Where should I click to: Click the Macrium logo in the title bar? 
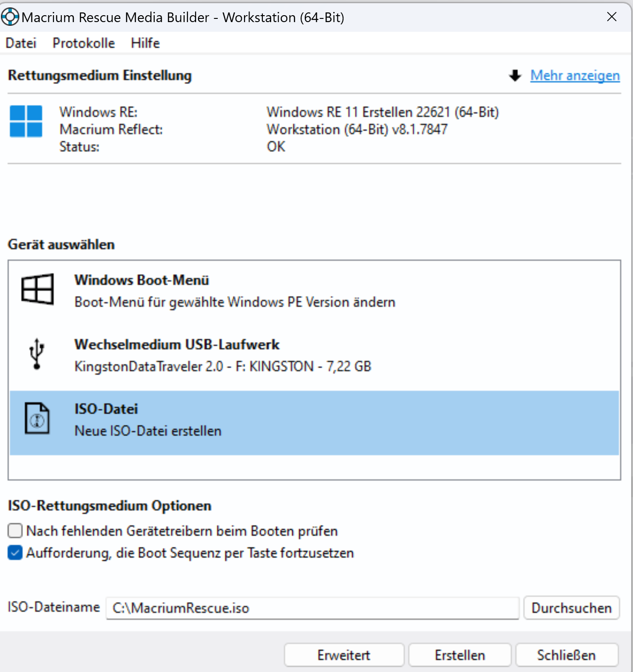[10, 17]
